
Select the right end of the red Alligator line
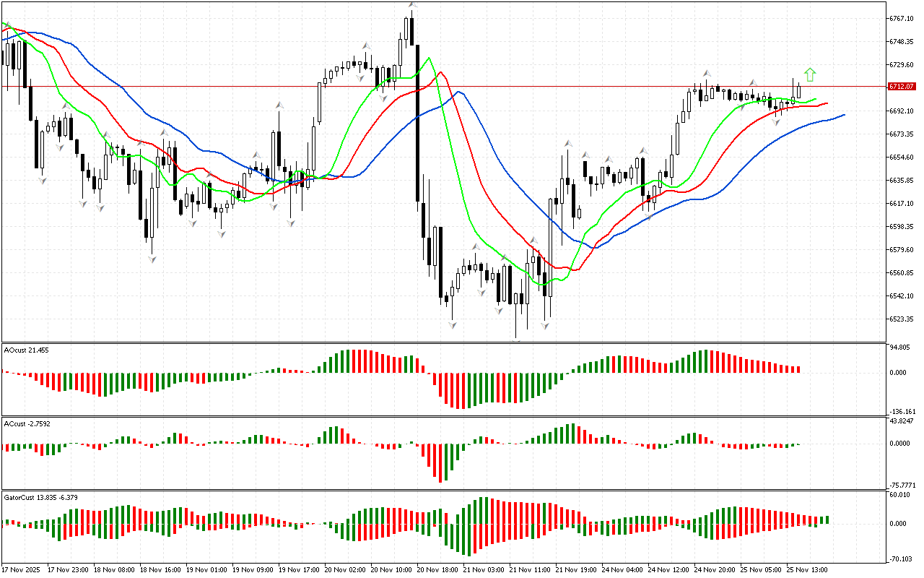pyautogui.click(x=826, y=103)
